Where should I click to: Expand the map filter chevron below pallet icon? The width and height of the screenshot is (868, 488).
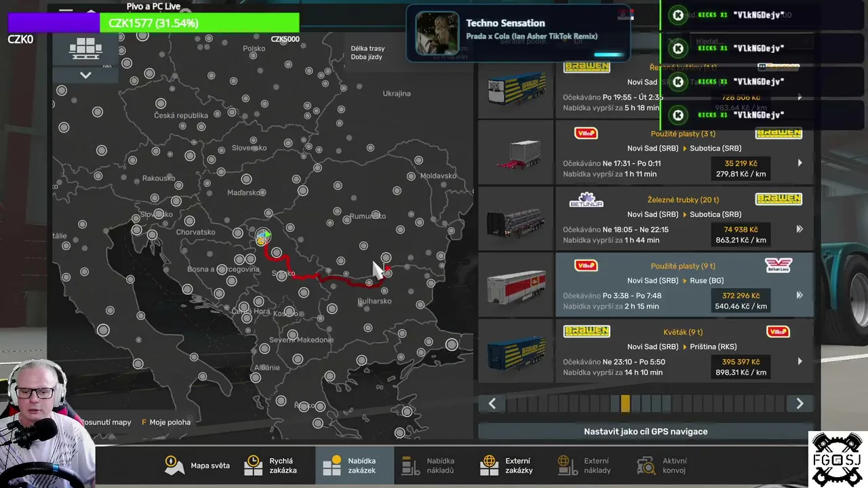(85, 75)
